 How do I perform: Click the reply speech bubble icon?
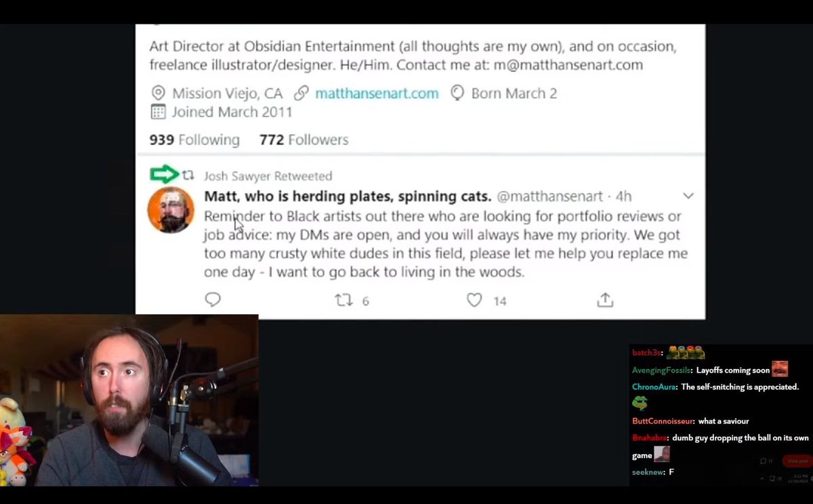(213, 299)
